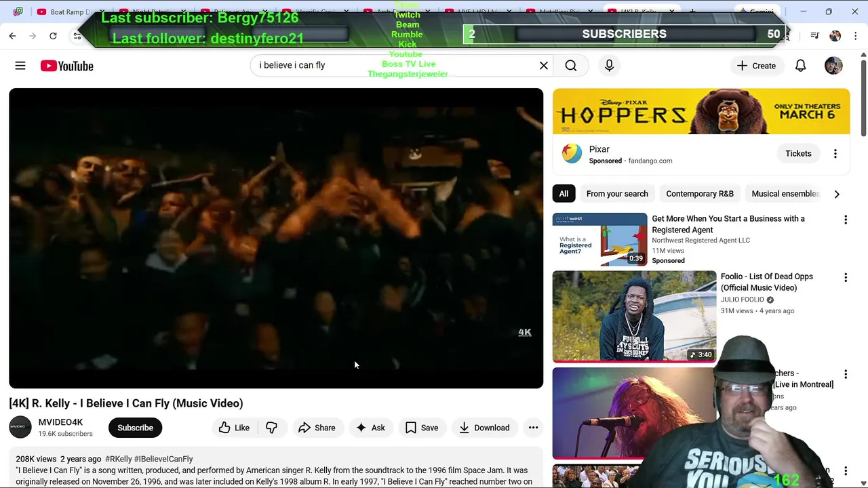
Task: Save the video to a playlist
Action: click(422, 428)
